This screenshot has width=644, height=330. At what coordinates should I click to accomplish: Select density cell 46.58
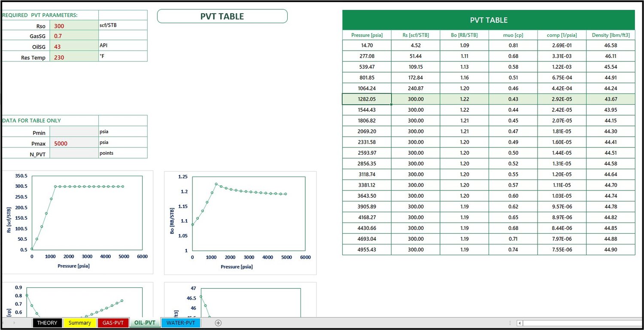(x=611, y=45)
